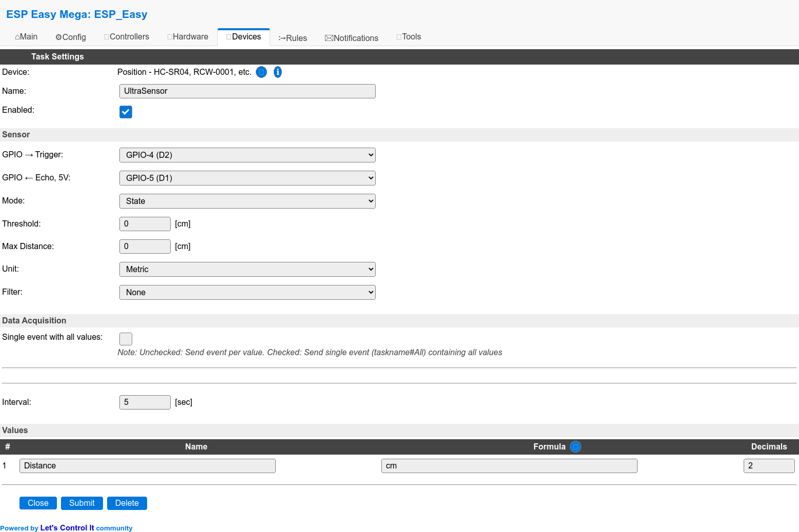Click the Submit button
Screen dimensions: 799x532
pyautogui.click(x=82, y=503)
